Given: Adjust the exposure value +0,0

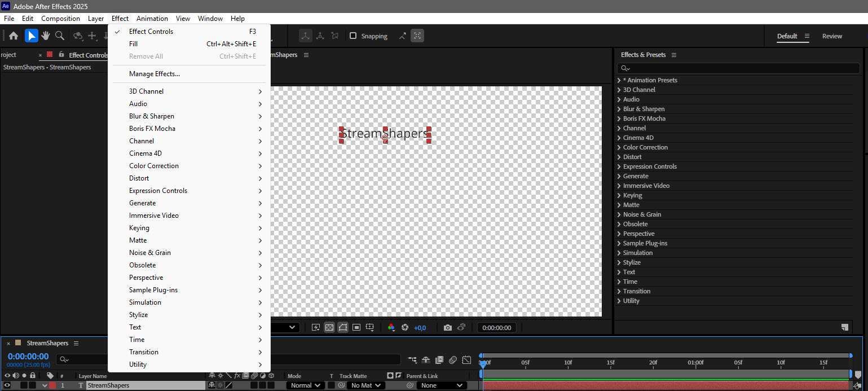Looking at the screenshot, I should [x=420, y=328].
